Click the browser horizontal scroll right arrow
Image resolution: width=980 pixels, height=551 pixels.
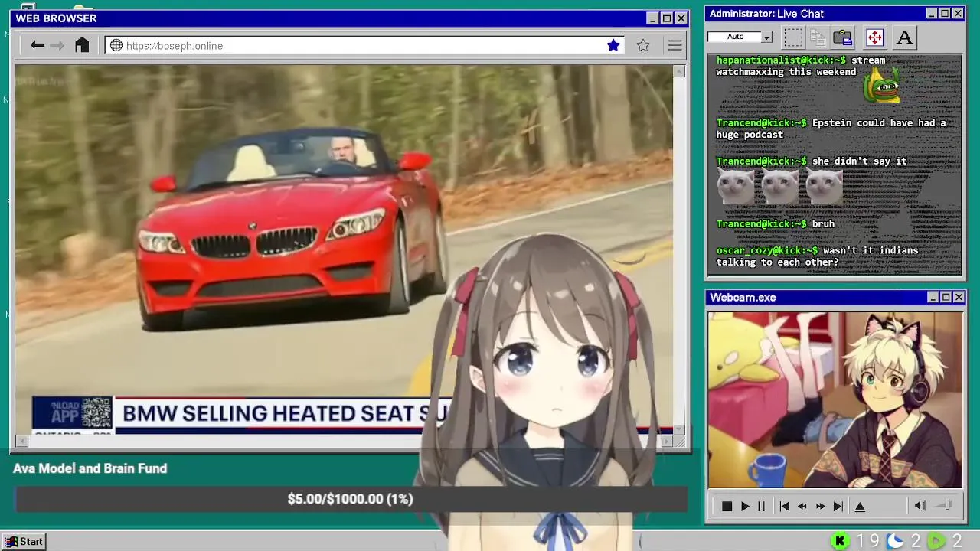[x=667, y=440]
